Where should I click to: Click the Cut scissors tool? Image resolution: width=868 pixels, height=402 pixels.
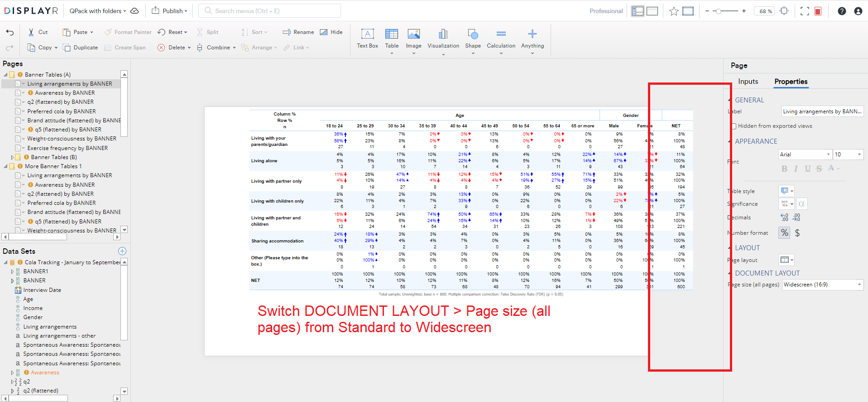point(38,32)
